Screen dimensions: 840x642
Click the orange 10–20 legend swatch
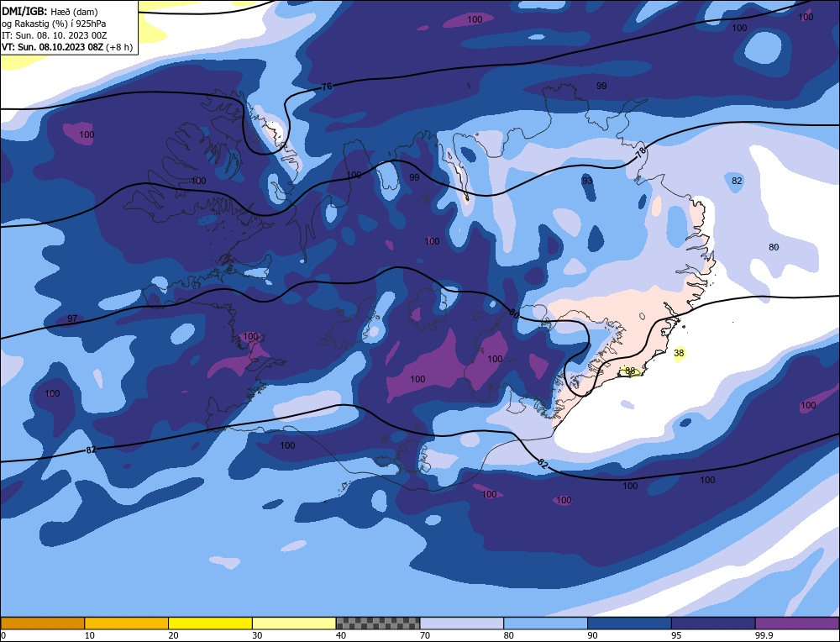(x=127, y=623)
